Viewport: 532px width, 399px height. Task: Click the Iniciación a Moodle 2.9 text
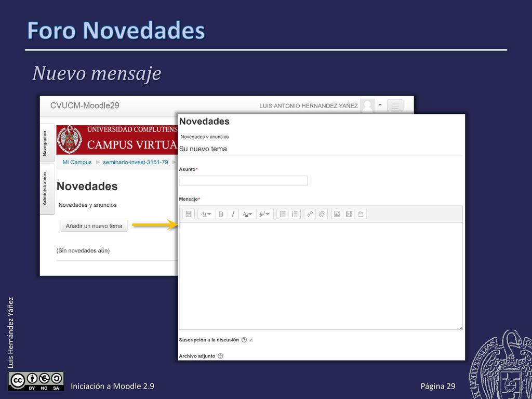pos(112,386)
